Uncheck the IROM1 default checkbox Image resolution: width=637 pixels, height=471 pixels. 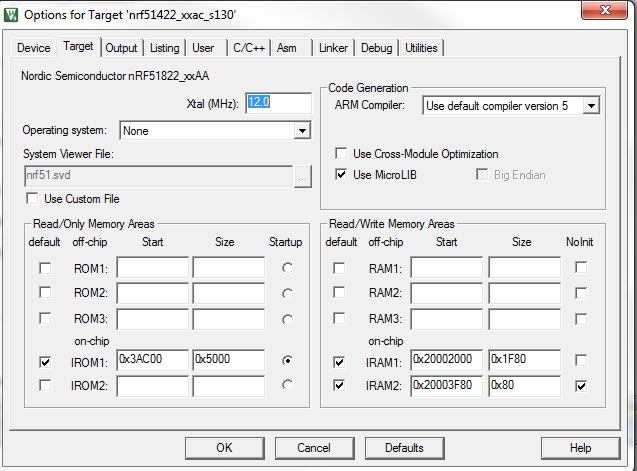[x=45, y=362]
